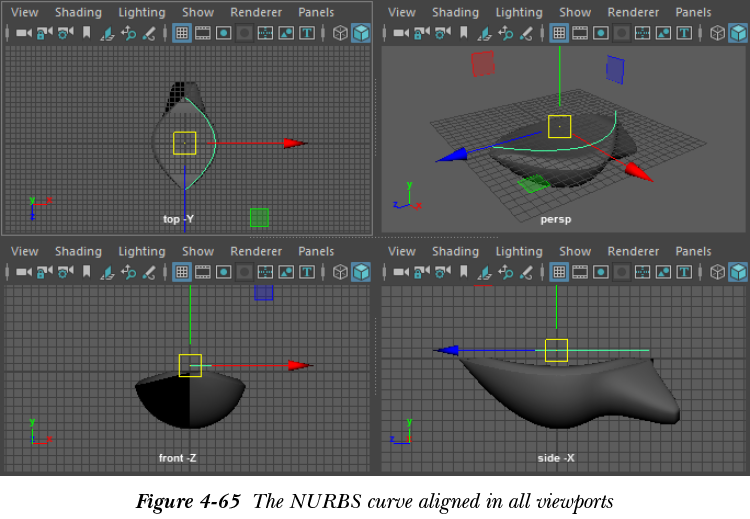
Task: Toggle grid display in top viewport toolbar
Action: (181, 33)
